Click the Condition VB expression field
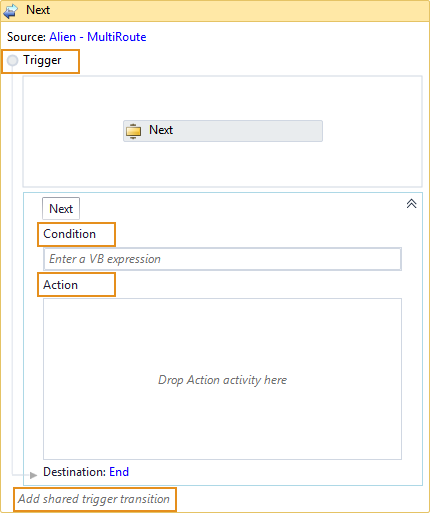This screenshot has width=431, height=513. (222, 259)
